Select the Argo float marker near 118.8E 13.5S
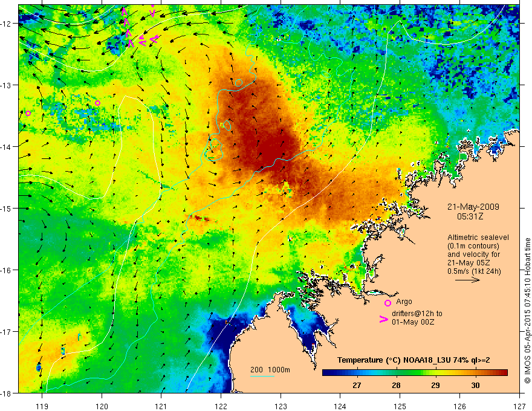The image size is (532, 411). coord(28,113)
